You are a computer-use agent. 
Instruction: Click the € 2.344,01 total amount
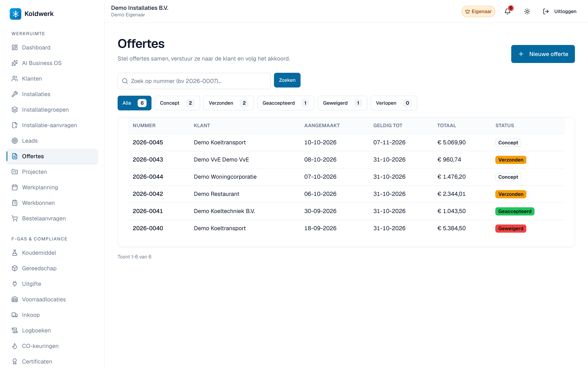[451, 194]
